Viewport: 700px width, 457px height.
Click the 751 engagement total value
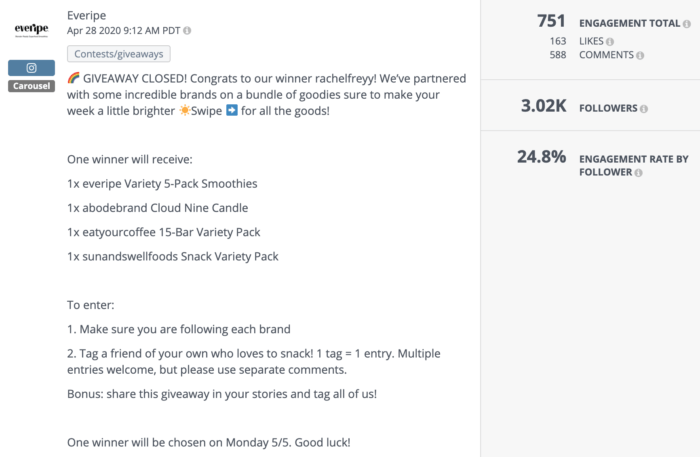(551, 21)
